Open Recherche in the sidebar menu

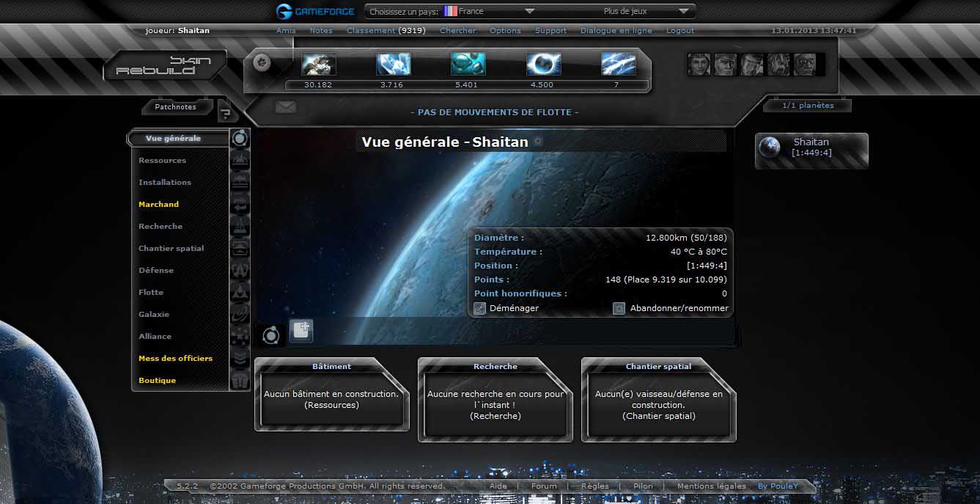(161, 226)
